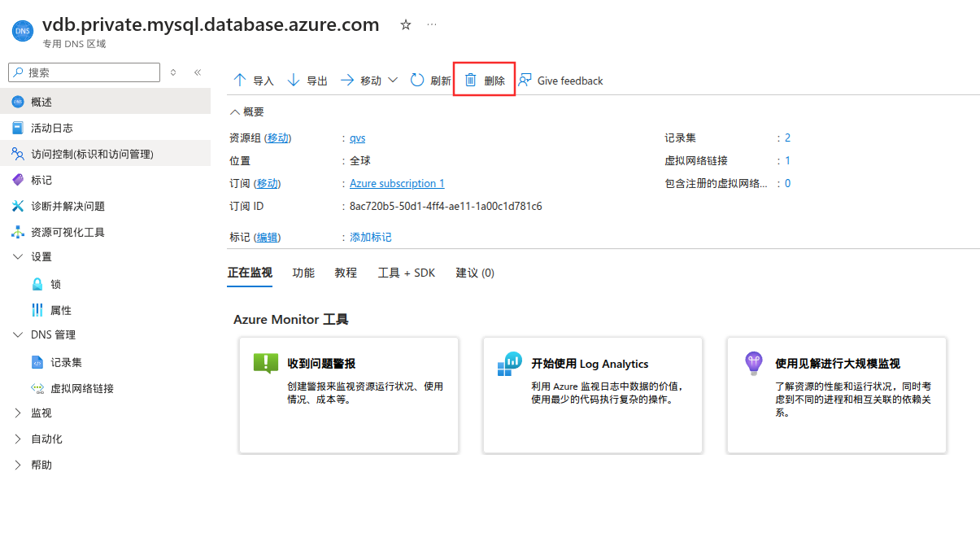
Task: Click the 收到问题警报 green alert icon
Action: point(266,363)
